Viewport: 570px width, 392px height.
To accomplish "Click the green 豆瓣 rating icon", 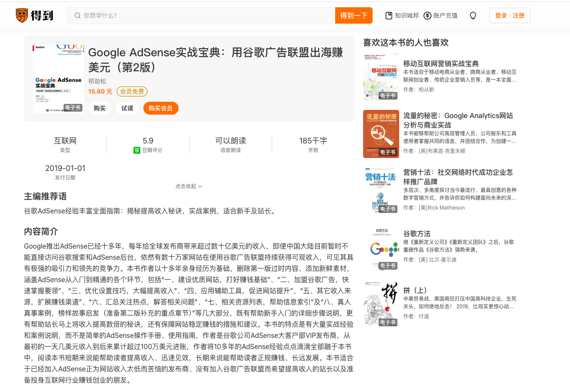I will [137, 150].
